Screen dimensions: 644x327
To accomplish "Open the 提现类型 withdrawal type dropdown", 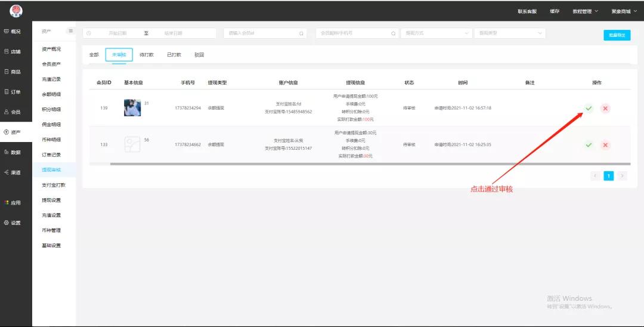I will 510,33.
